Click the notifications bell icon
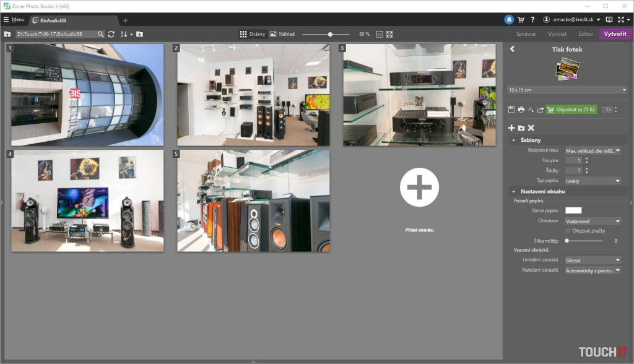This screenshot has height=364, width=634. click(x=509, y=20)
